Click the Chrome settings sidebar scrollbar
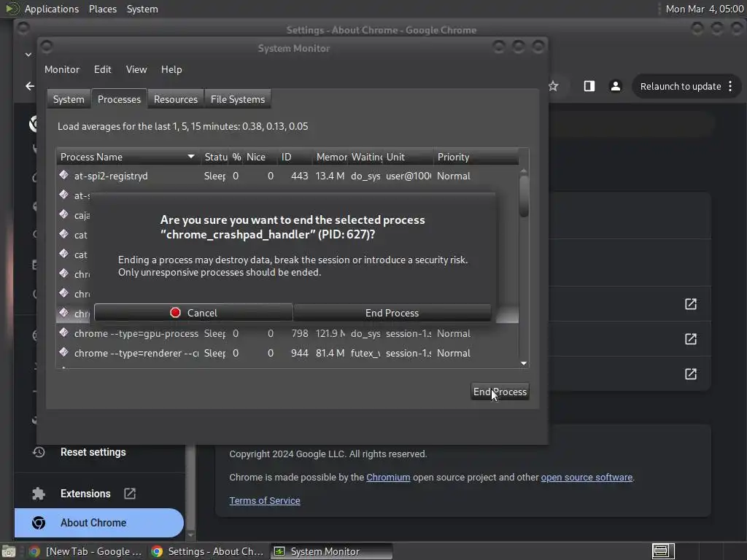This screenshot has width=747, height=560. click(x=190, y=488)
